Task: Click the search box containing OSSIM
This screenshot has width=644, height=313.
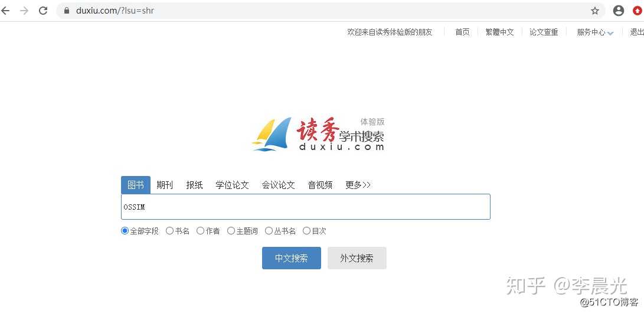Action: pos(306,207)
